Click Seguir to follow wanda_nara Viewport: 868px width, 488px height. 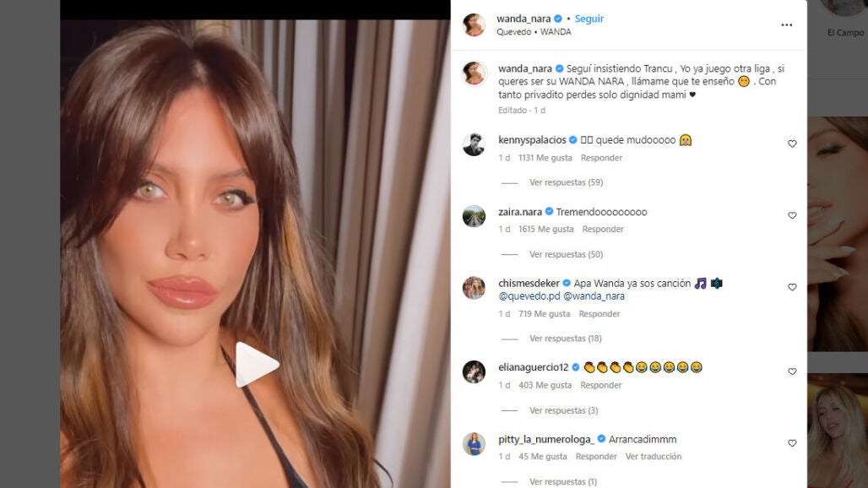589,19
